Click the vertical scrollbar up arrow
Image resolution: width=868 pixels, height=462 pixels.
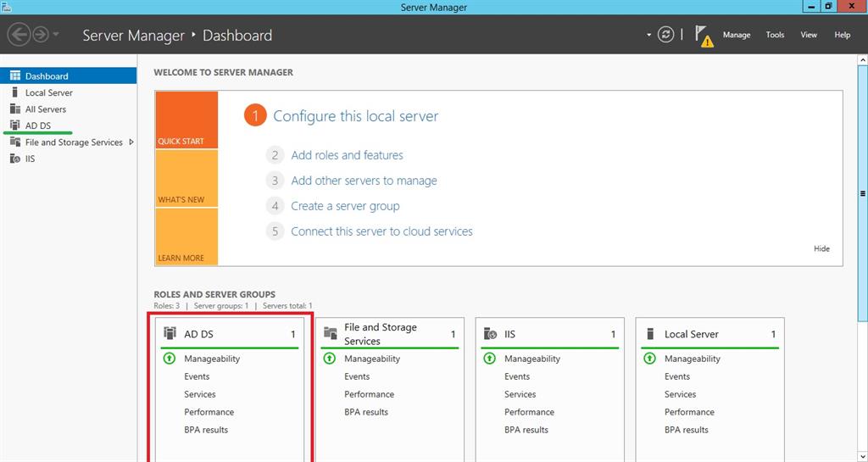click(x=863, y=59)
